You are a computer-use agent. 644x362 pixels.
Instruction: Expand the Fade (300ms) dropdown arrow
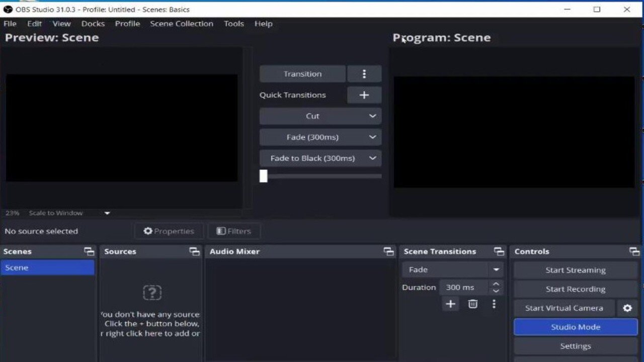click(372, 137)
